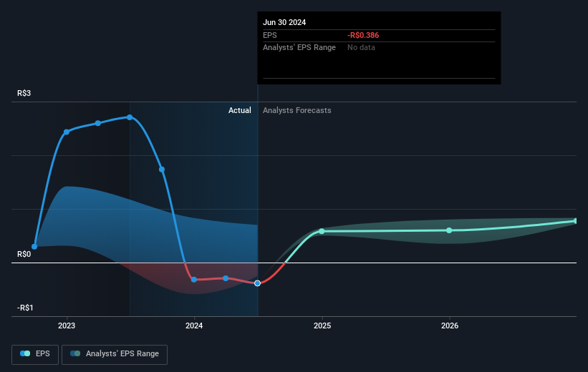This screenshot has height=372, width=588.
Task: Click the -R$1 y-axis label
Action: coord(25,308)
